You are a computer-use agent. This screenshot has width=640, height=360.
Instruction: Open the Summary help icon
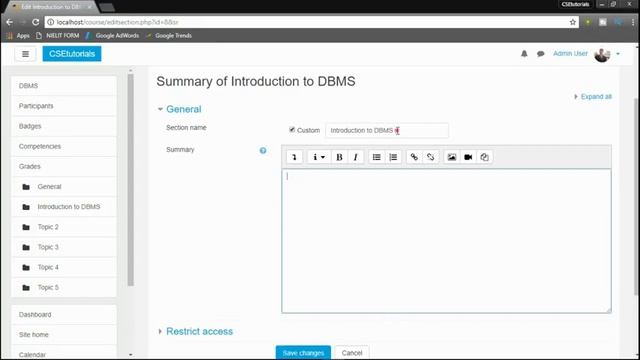coord(263,151)
